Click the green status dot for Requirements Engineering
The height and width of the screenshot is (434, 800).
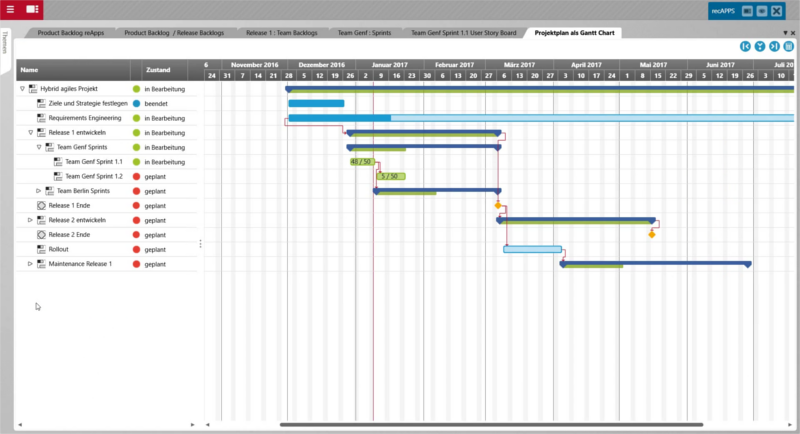(136, 118)
